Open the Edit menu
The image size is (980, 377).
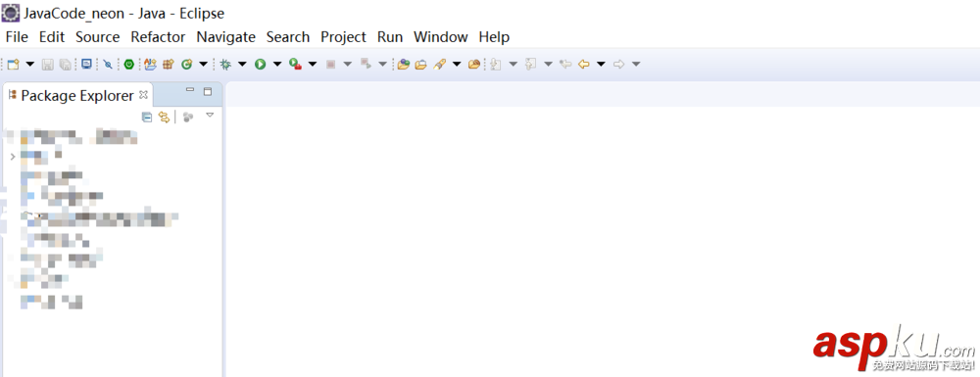click(52, 37)
